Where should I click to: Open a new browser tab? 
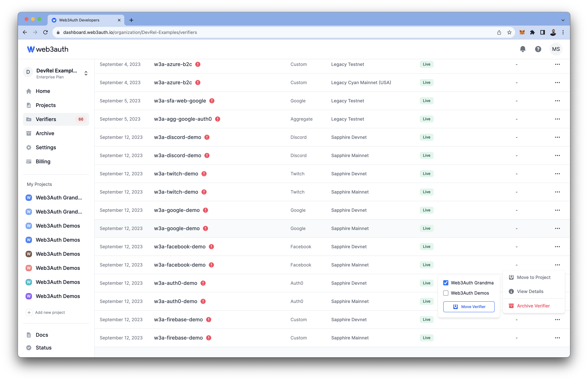131,20
